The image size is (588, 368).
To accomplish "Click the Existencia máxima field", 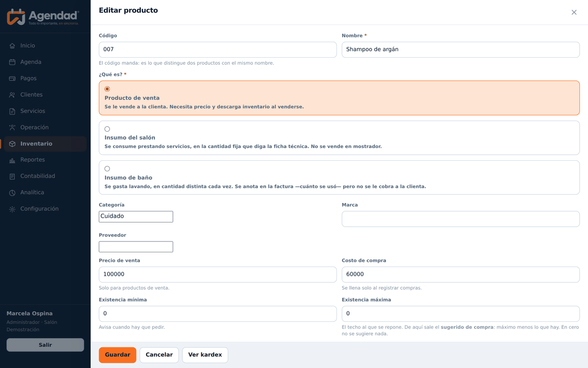I will (461, 314).
